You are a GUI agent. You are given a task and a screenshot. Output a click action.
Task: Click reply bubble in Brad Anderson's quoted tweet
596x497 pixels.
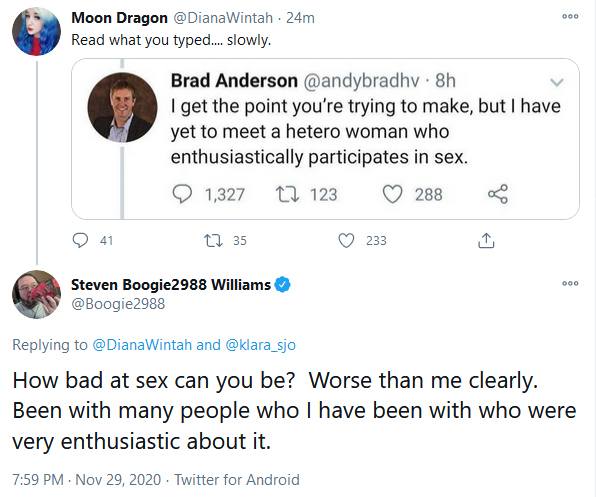[182, 194]
